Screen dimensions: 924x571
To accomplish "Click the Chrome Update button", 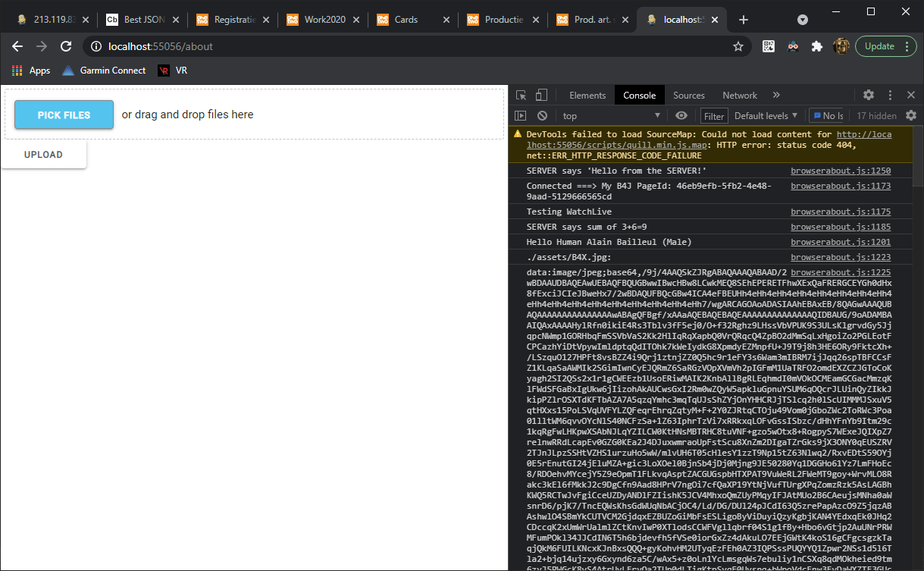I will click(x=886, y=46).
